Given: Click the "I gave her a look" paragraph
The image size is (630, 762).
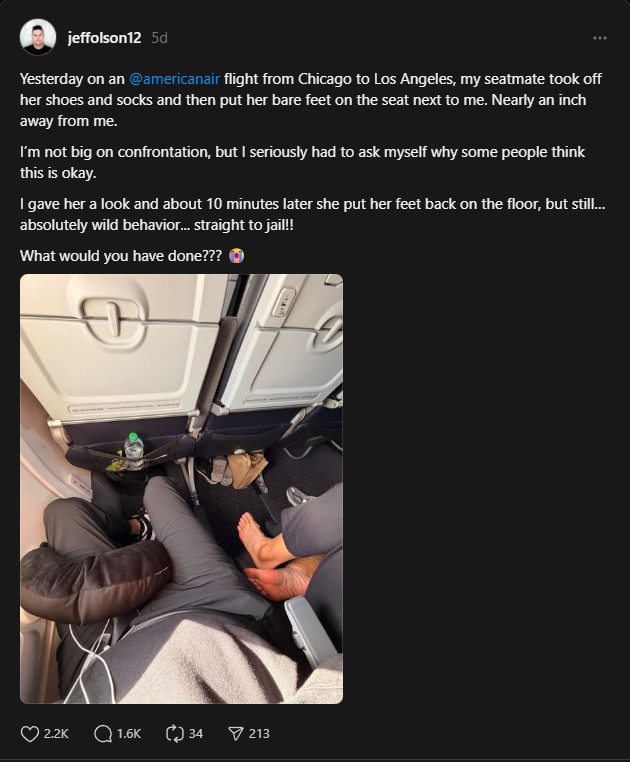Looking at the screenshot, I should coord(313,214).
